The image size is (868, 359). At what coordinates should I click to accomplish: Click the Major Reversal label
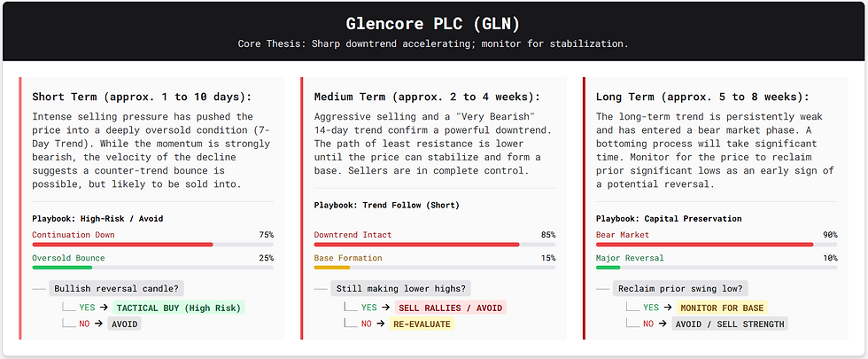630,258
